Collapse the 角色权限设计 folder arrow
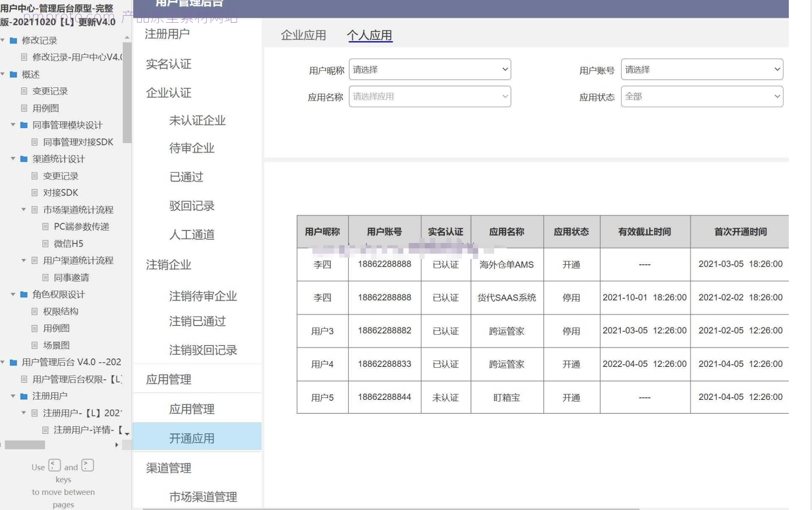 coord(13,295)
